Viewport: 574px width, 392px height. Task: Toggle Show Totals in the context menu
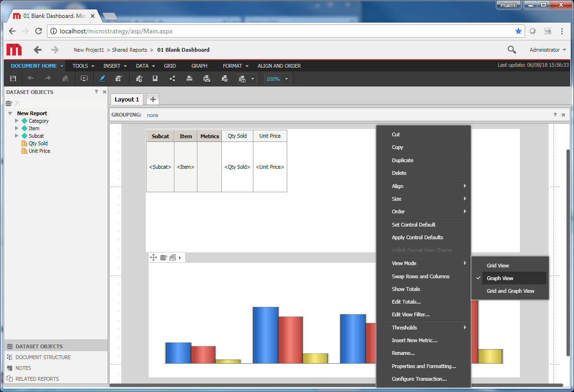tap(406, 289)
